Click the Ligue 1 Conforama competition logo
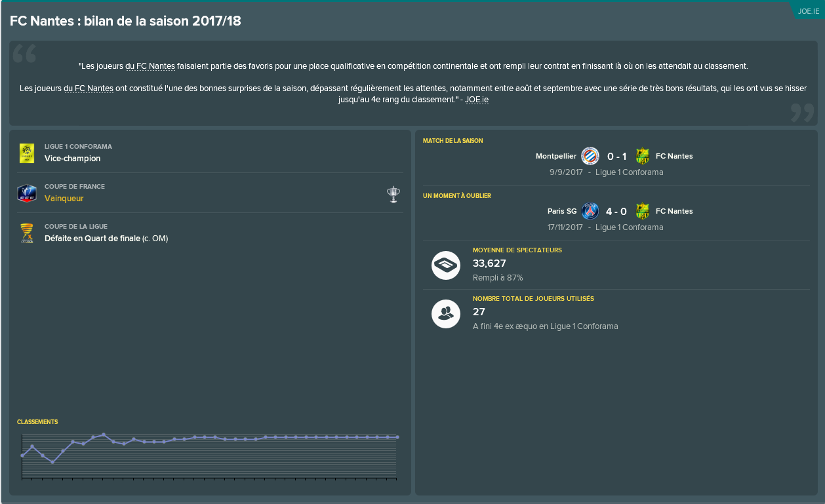The height and width of the screenshot is (504, 825). click(x=27, y=153)
